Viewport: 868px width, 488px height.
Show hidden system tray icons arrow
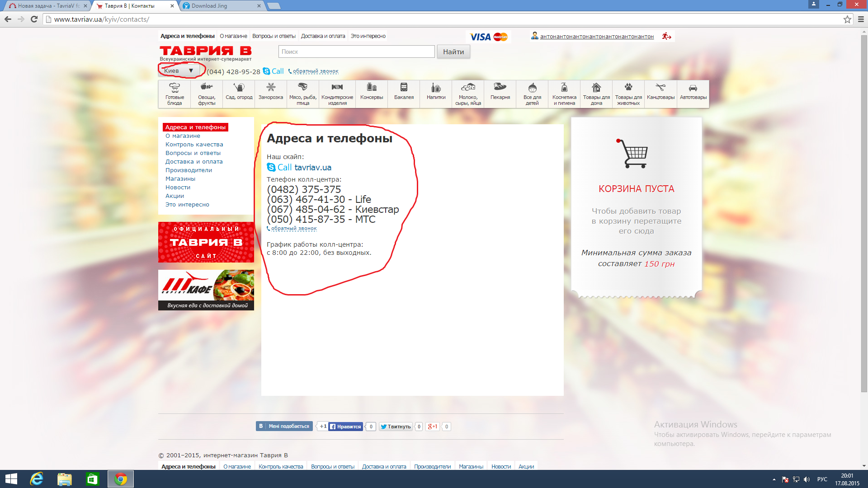774,479
